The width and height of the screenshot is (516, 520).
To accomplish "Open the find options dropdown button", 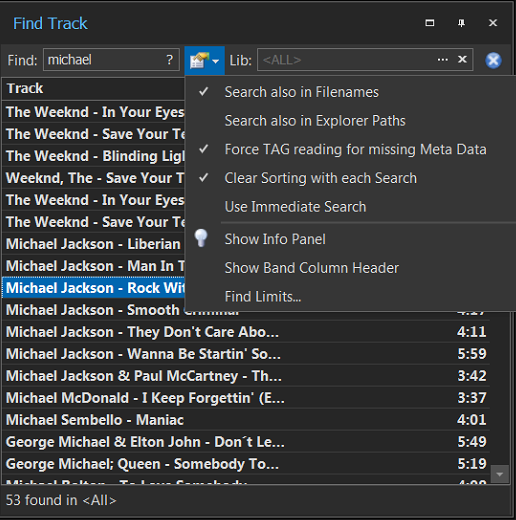I will click(x=204, y=61).
